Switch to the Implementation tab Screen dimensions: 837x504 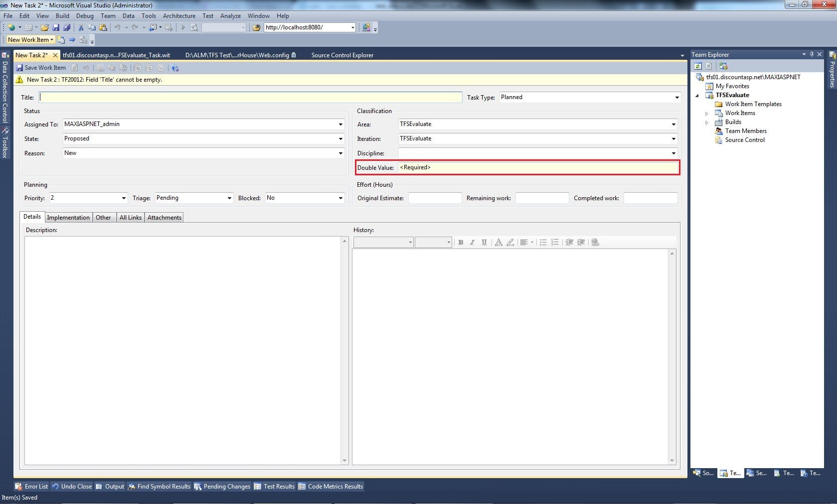(68, 218)
